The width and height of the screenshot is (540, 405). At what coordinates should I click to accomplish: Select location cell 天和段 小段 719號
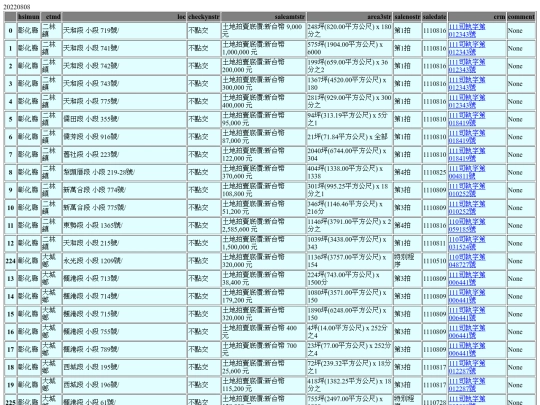point(124,31)
